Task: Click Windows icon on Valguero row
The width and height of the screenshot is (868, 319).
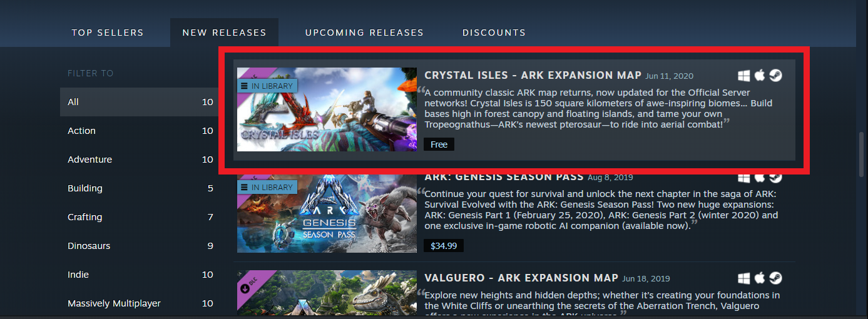Action: (743, 278)
